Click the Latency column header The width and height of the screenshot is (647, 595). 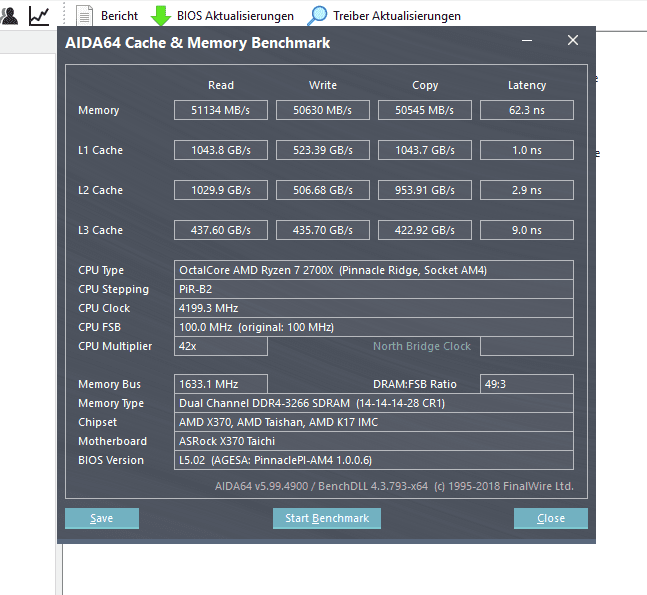point(527,85)
